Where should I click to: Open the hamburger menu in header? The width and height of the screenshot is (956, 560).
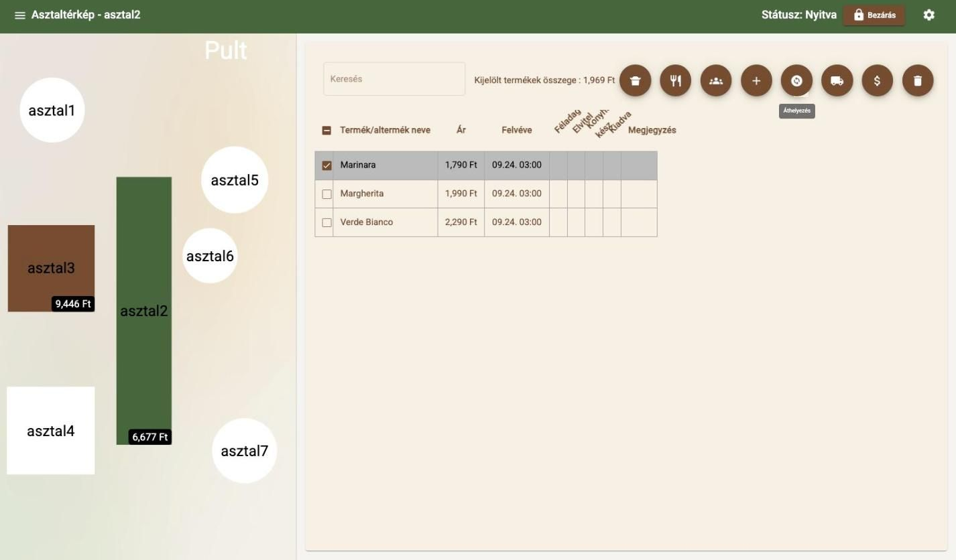[20, 15]
